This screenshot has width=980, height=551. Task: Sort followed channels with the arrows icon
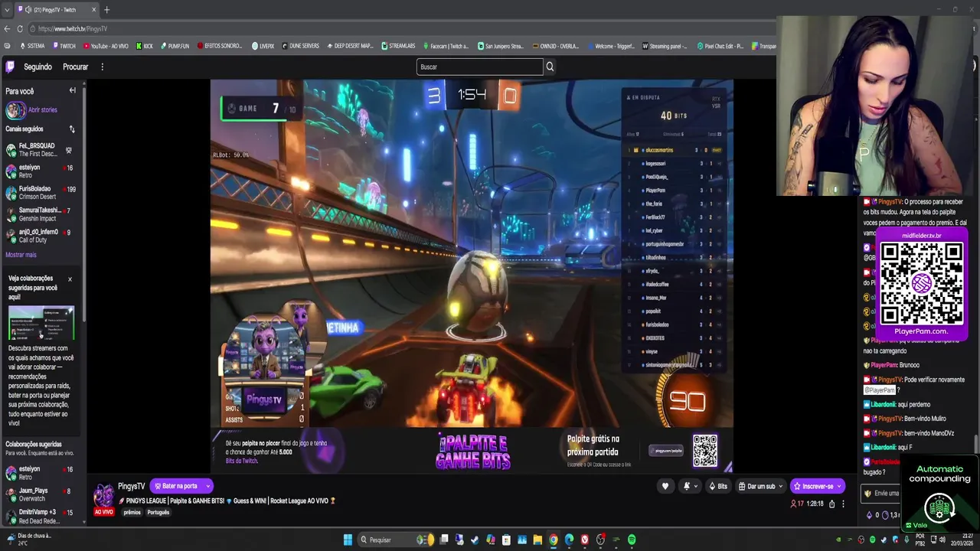tap(72, 129)
